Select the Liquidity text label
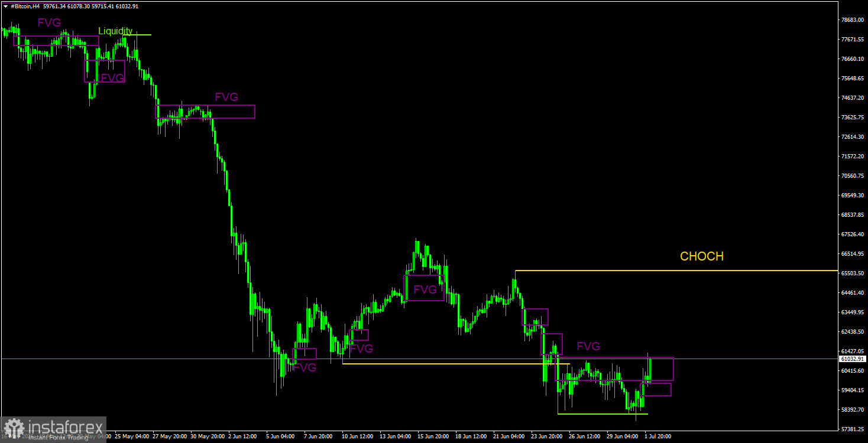The height and width of the screenshot is (443, 868). [x=115, y=31]
